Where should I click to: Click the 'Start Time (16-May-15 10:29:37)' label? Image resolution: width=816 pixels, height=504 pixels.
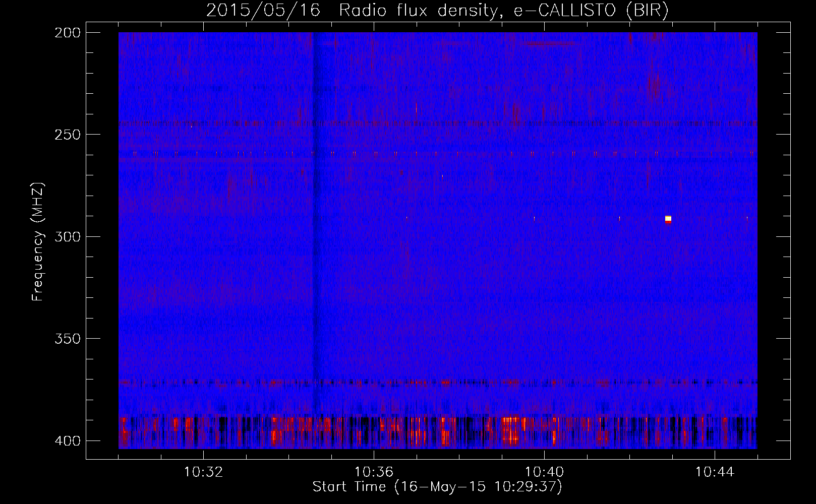[437, 487]
